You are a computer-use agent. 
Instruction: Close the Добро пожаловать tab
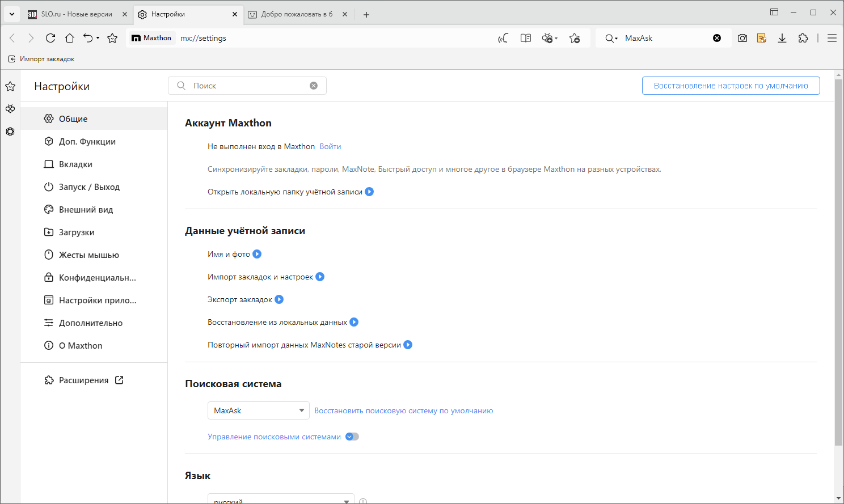[x=345, y=14]
